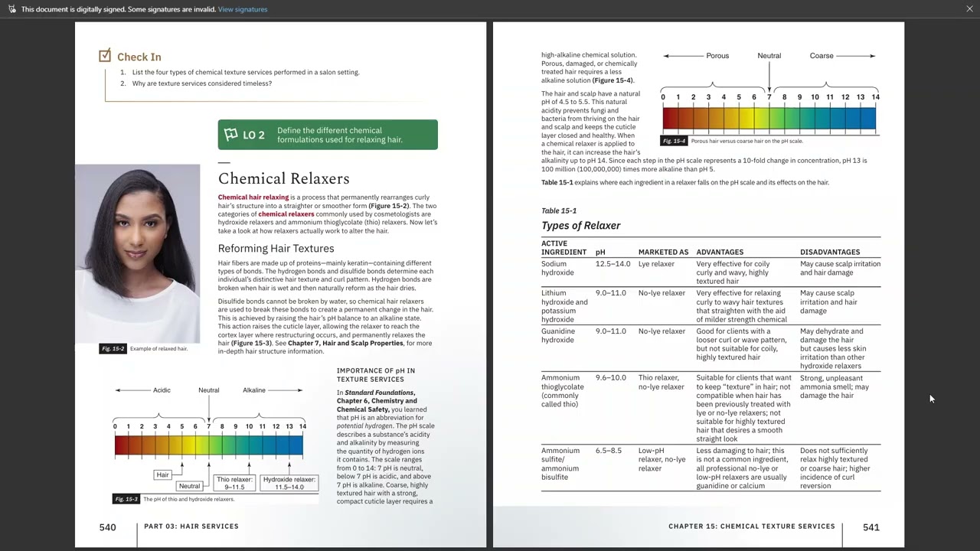Open the View signatures link
The width and height of the screenshot is (980, 551).
tap(243, 9)
